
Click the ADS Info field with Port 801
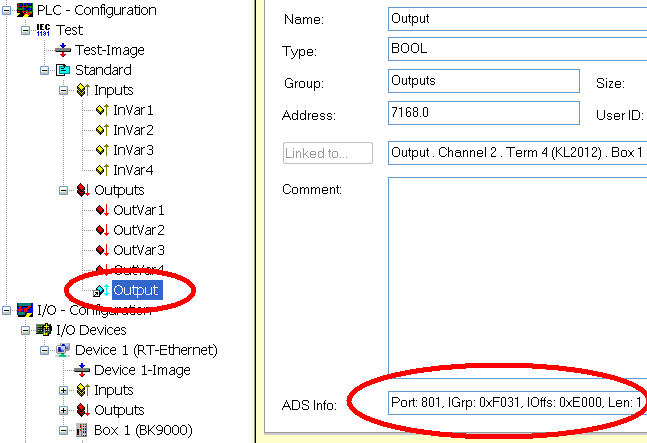coord(517,403)
